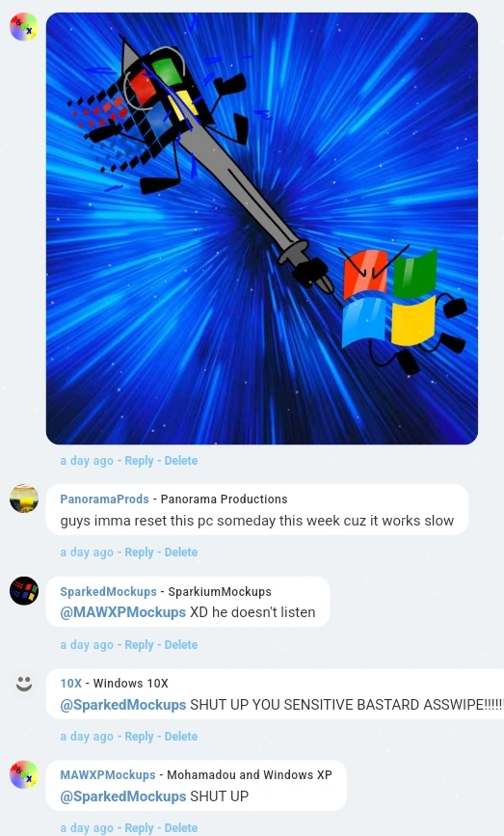Reply to the image post

(x=139, y=461)
